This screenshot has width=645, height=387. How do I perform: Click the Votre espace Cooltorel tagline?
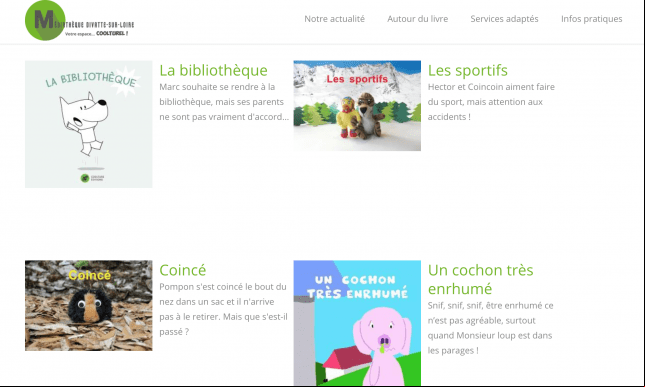[96, 34]
